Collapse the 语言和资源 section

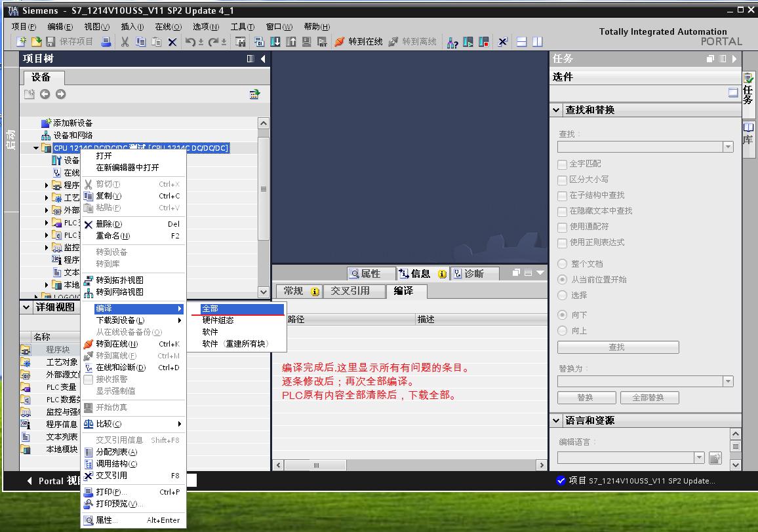[x=557, y=421]
